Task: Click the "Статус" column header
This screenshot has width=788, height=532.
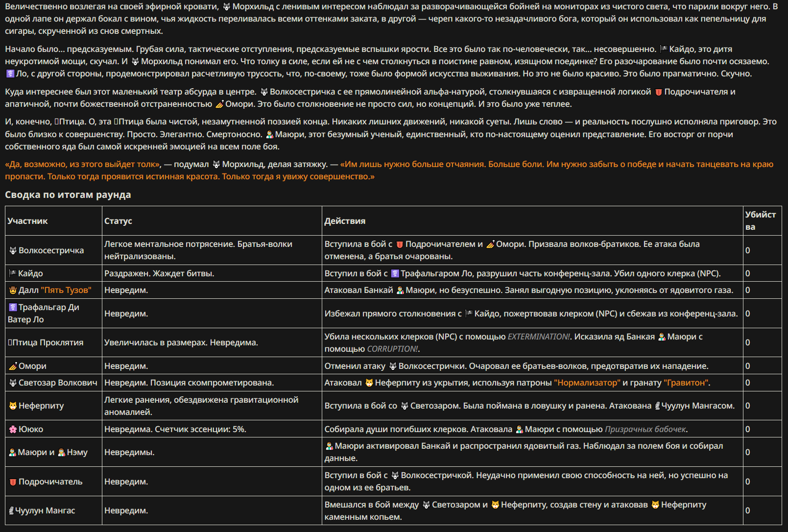Action: 118,221
